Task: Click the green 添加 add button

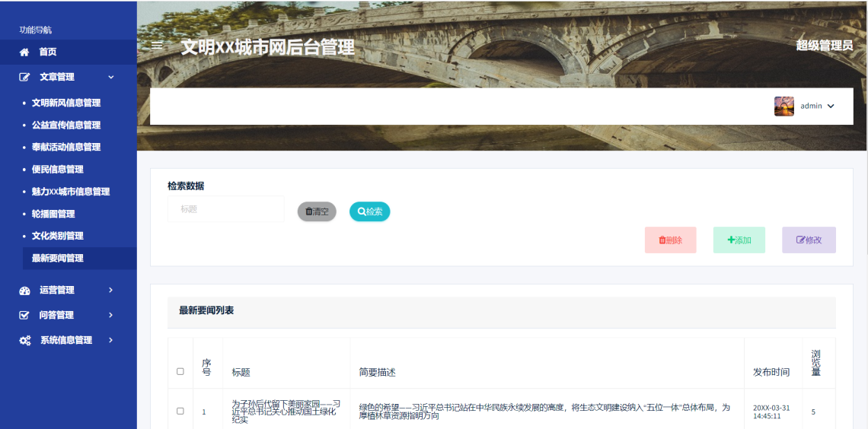Action: [739, 240]
